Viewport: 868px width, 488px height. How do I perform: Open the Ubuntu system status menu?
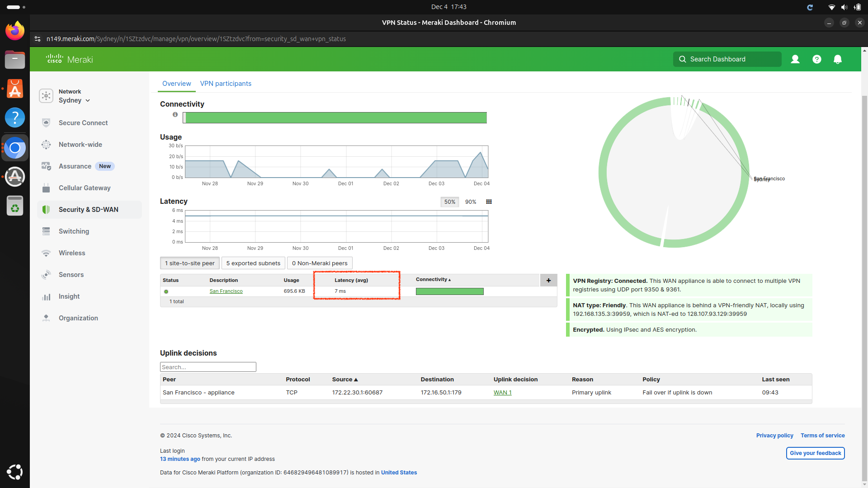point(844,7)
